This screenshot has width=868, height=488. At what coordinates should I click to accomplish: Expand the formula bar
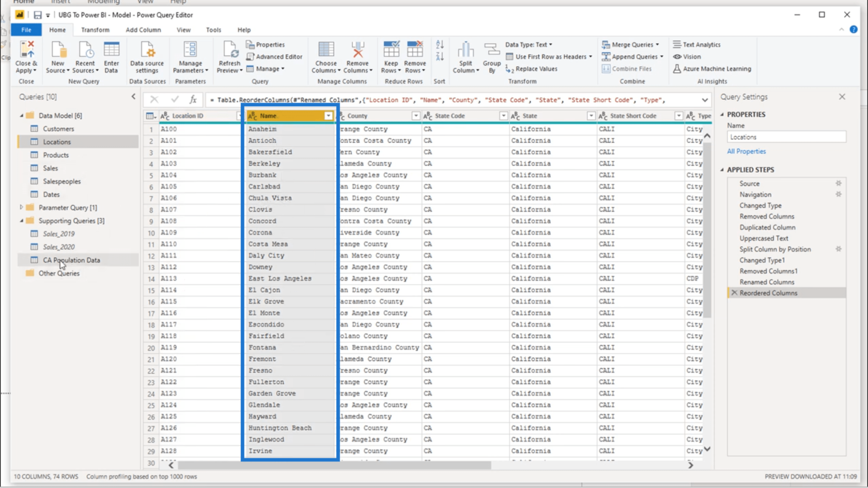coord(705,100)
